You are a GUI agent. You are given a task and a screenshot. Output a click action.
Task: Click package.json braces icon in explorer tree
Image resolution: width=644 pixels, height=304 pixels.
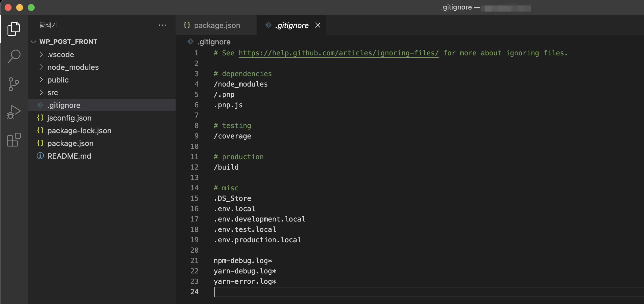pyautogui.click(x=40, y=143)
